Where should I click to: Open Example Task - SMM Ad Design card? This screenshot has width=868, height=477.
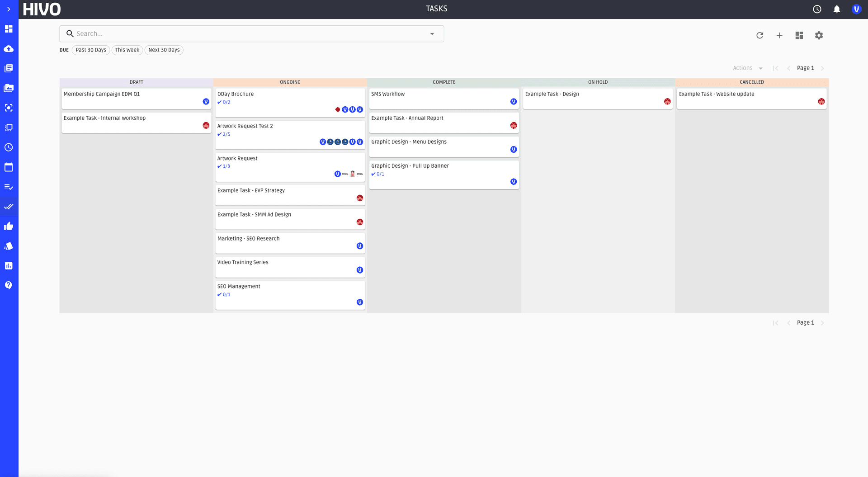click(x=290, y=219)
